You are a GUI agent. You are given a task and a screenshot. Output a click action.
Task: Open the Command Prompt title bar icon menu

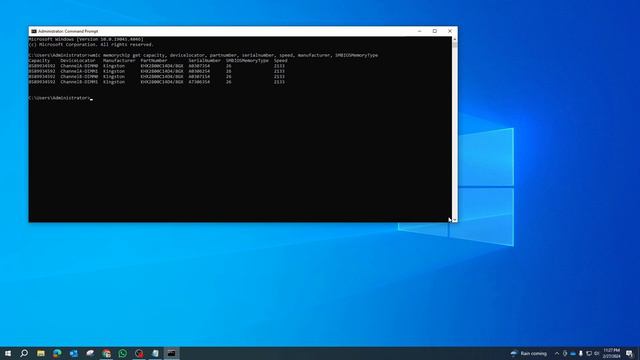coord(34,31)
